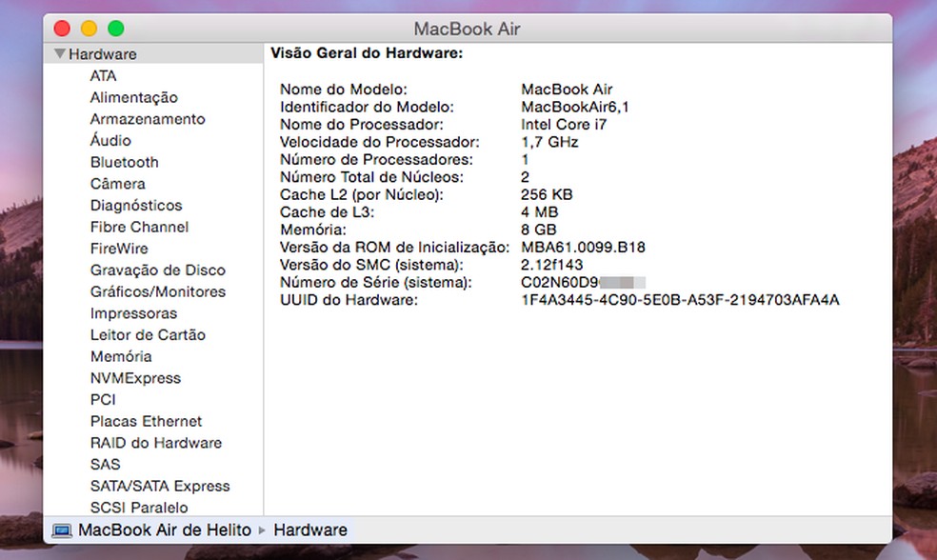The image size is (937, 560).
Task: Click Hardware in the bottom path bar
Action: coord(310,530)
